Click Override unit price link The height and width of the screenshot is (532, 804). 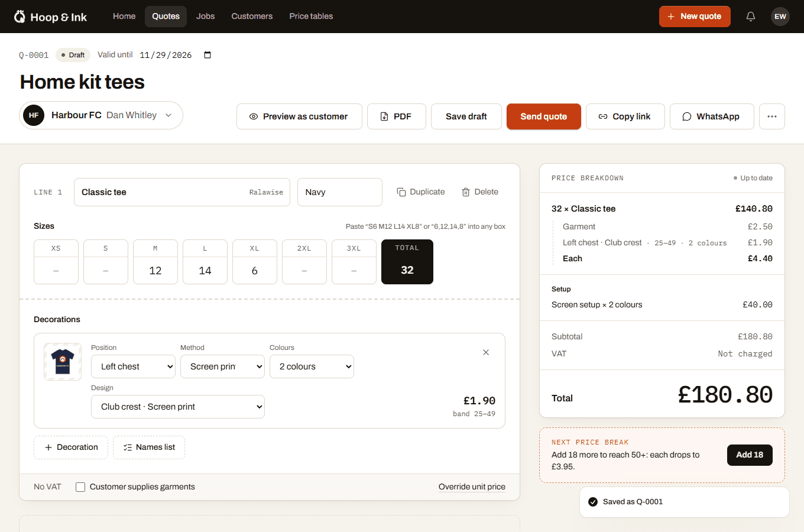[x=472, y=487]
